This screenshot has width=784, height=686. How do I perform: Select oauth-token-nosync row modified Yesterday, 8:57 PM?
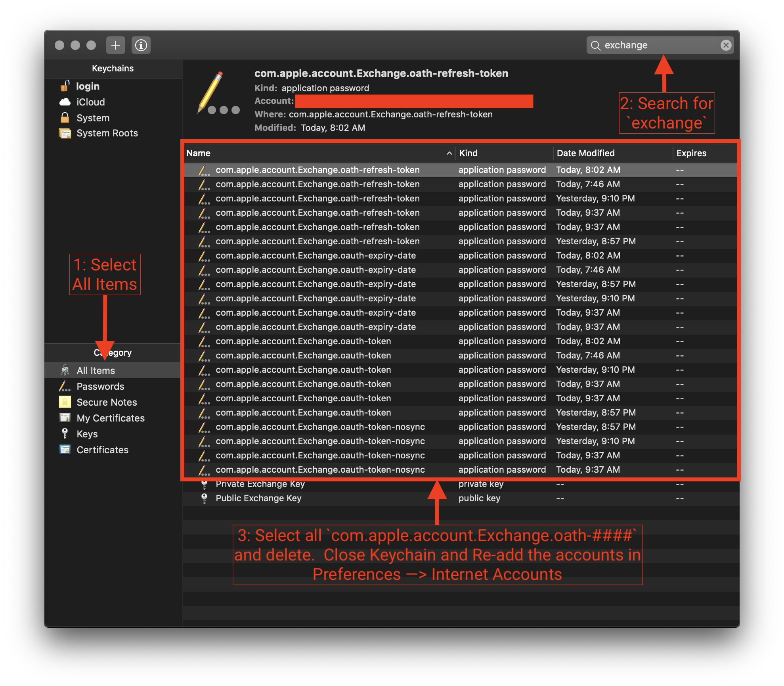pos(460,427)
